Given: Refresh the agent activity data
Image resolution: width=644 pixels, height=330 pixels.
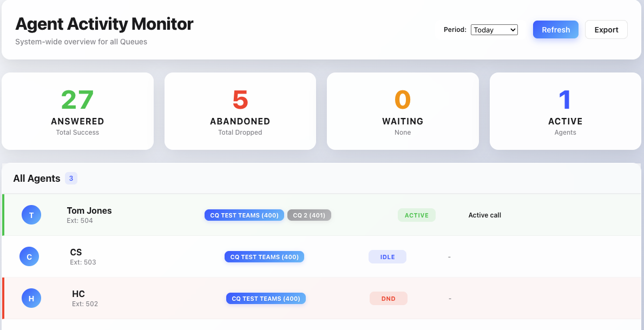Looking at the screenshot, I should pos(556,30).
